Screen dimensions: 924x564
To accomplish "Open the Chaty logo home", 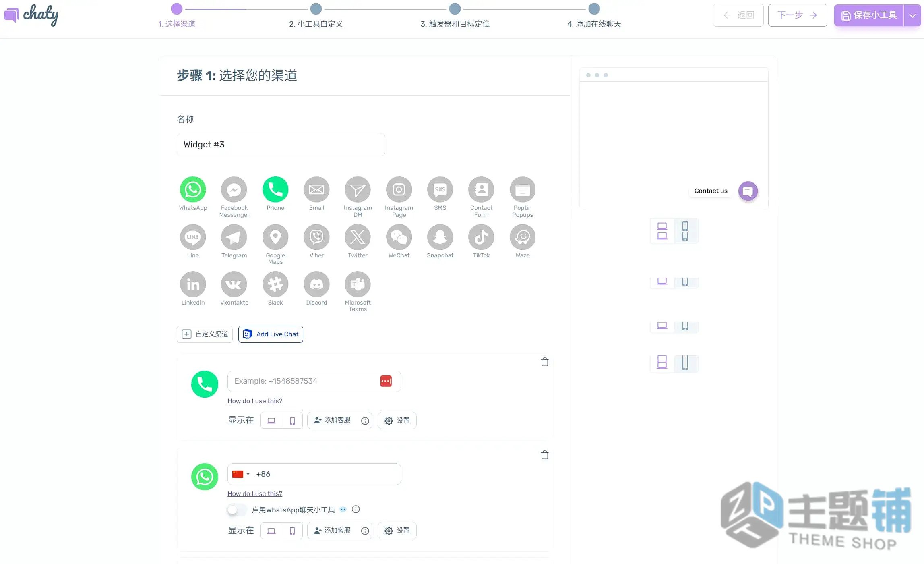I will (x=31, y=15).
